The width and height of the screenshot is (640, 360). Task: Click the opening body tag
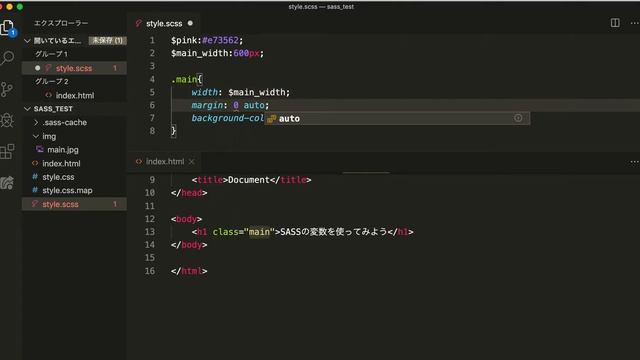click(x=186, y=219)
